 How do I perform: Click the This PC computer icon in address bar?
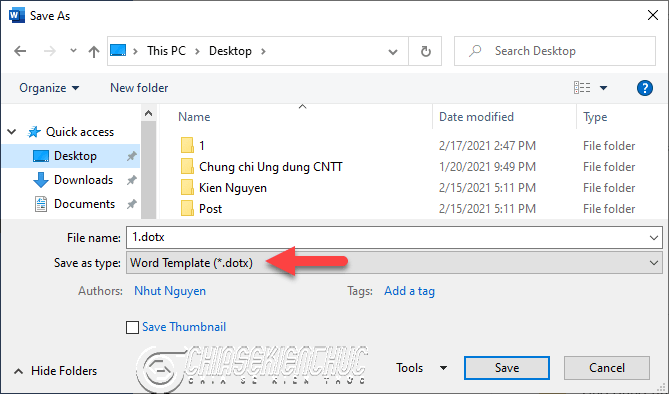[118, 51]
